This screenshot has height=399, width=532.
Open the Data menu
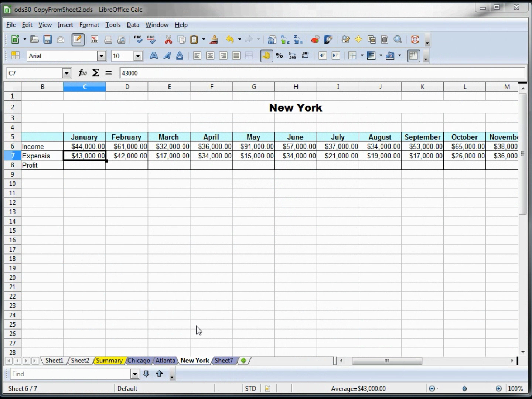pyautogui.click(x=133, y=25)
